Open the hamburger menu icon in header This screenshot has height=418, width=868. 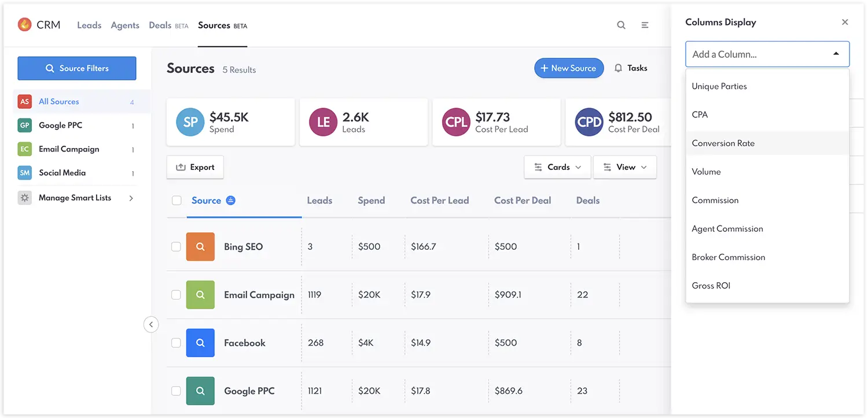pyautogui.click(x=645, y=25)
